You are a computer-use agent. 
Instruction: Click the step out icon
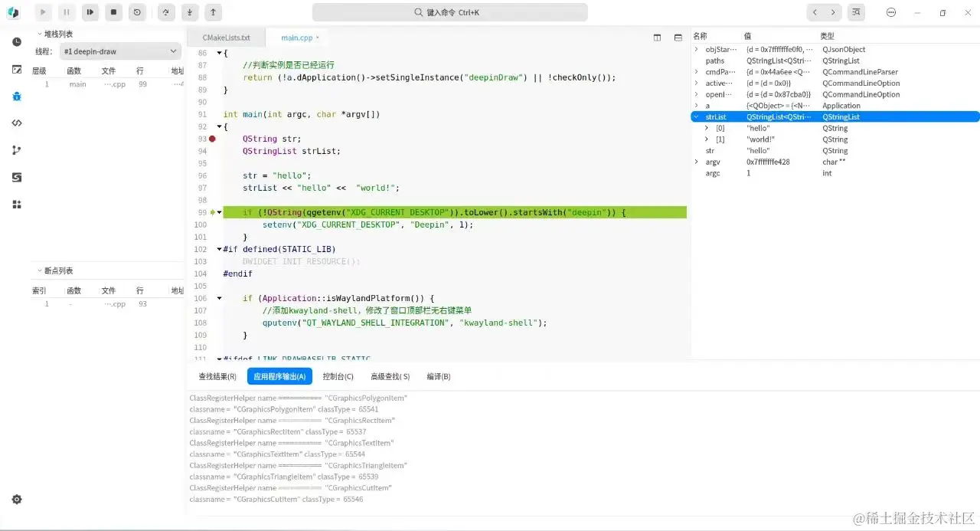pos(214,12)
